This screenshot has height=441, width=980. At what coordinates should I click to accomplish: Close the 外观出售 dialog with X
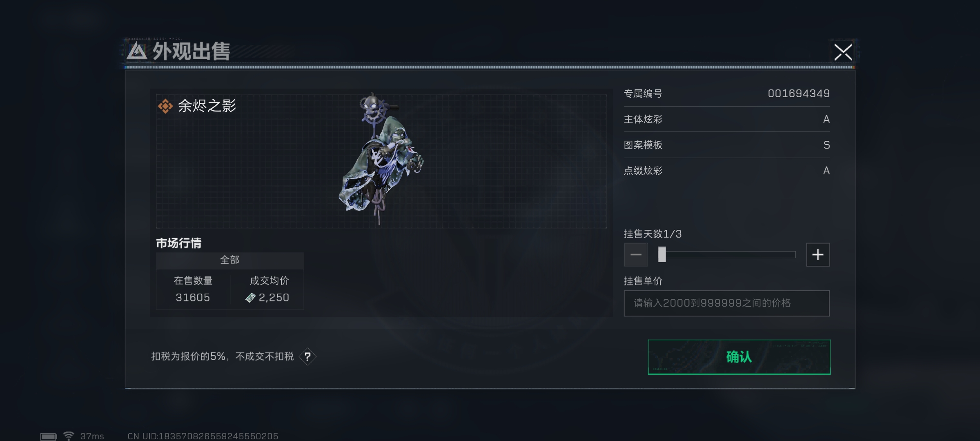[843, 52]
